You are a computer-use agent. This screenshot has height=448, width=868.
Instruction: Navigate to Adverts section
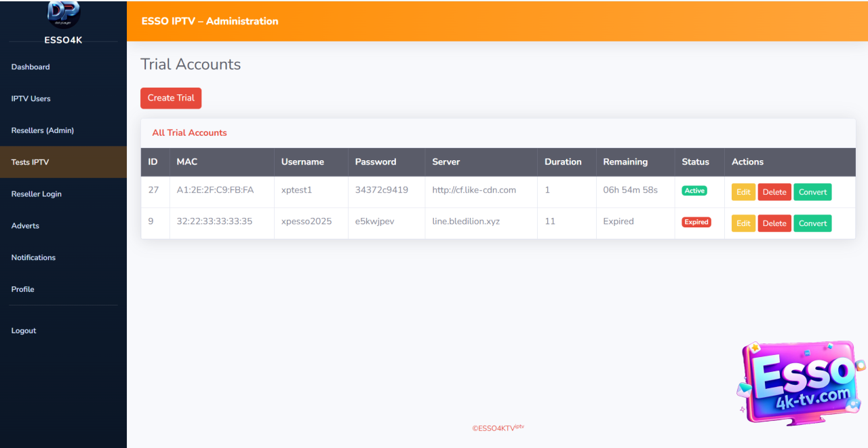[x=25, y=226]
